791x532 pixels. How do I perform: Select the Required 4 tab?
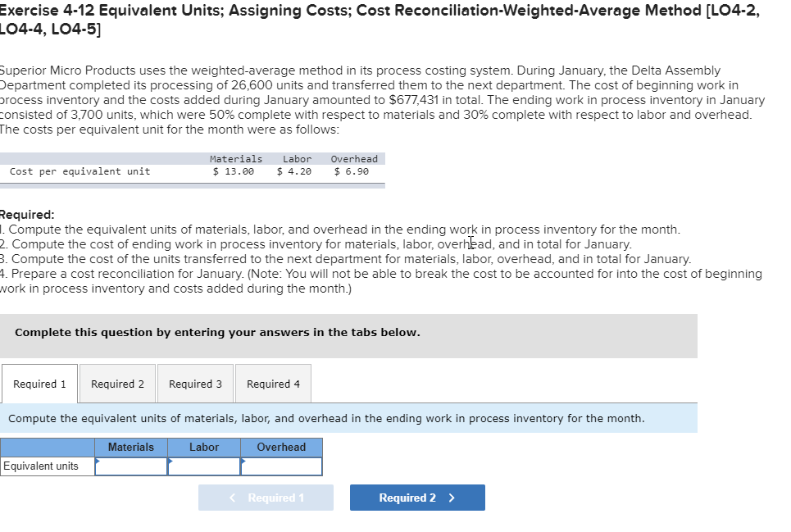coord(272,383)
